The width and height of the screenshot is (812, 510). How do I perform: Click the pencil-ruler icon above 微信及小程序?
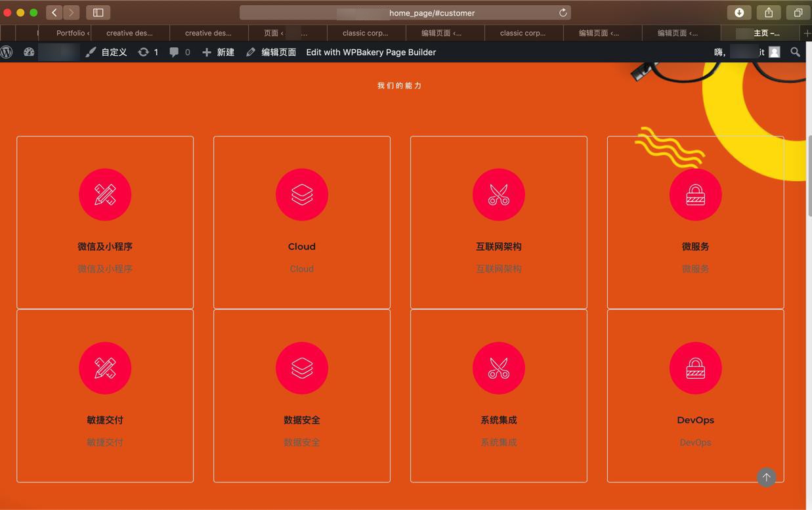[x=105, y=195]
